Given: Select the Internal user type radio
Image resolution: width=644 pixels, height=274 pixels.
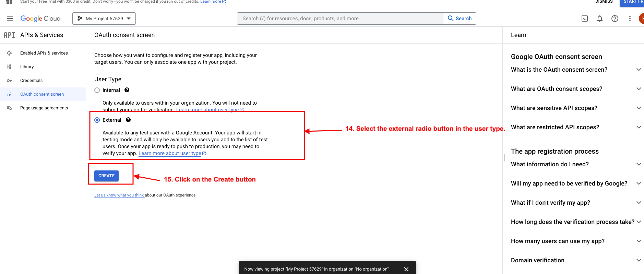Looking at the screenshot, I should click(x=97, y=90).
